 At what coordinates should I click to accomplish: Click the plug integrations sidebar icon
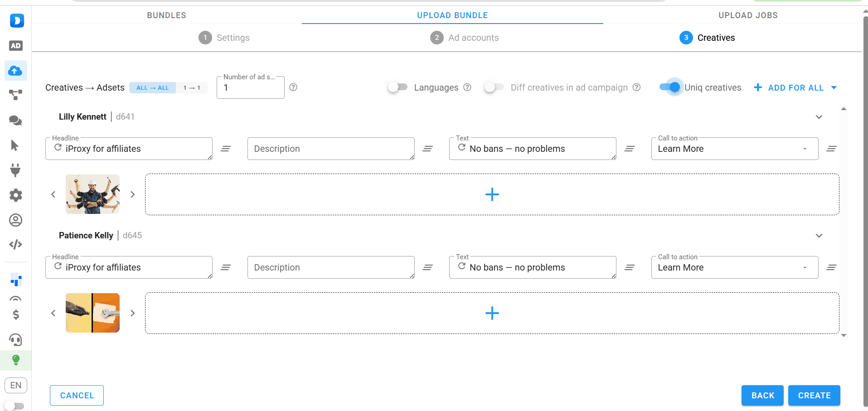(x=15, y=170)
